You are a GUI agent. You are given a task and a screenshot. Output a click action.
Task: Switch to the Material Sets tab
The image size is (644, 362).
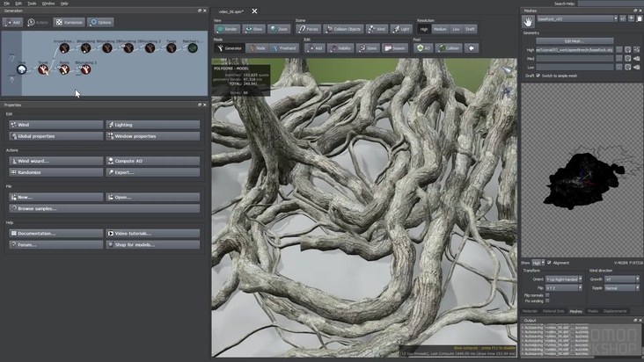[x=553, y=311]
